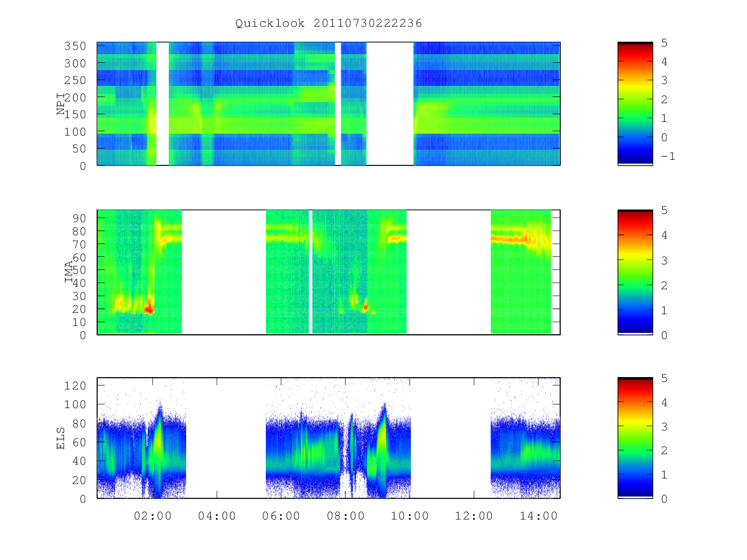Select the ELS y-axis label
The height and width of the screenshot is (560, 747).
[61, 438]
